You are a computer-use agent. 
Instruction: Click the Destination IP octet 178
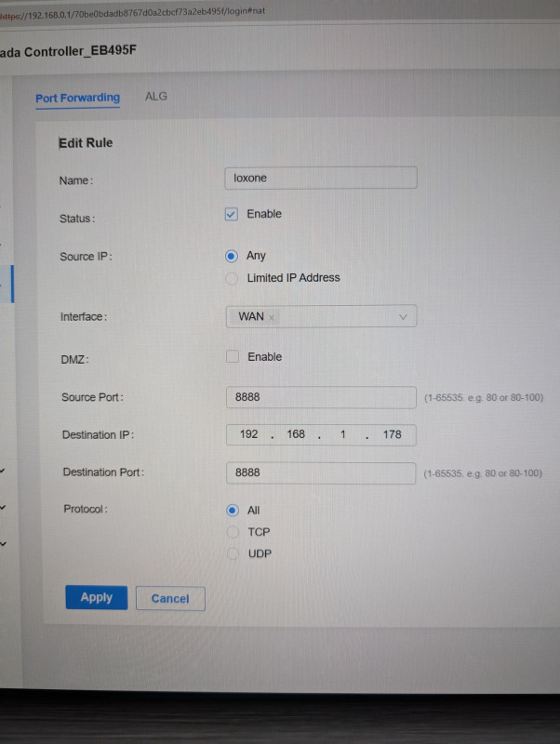pyautogui.click(x=392, y=434)
